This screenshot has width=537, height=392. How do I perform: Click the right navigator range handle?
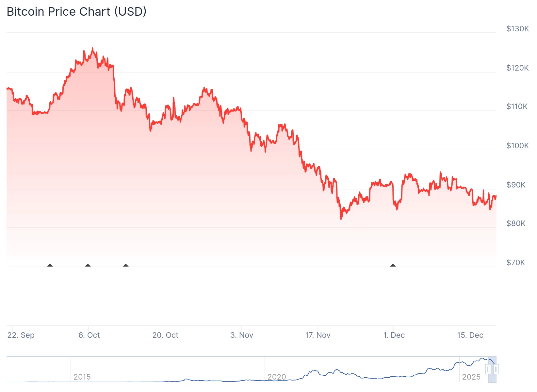pyautogui.click(x=496, y=369)
